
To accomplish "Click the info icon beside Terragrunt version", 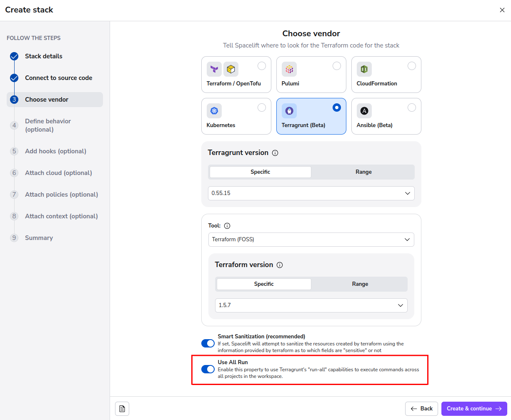I will click(x=275, y=153).
